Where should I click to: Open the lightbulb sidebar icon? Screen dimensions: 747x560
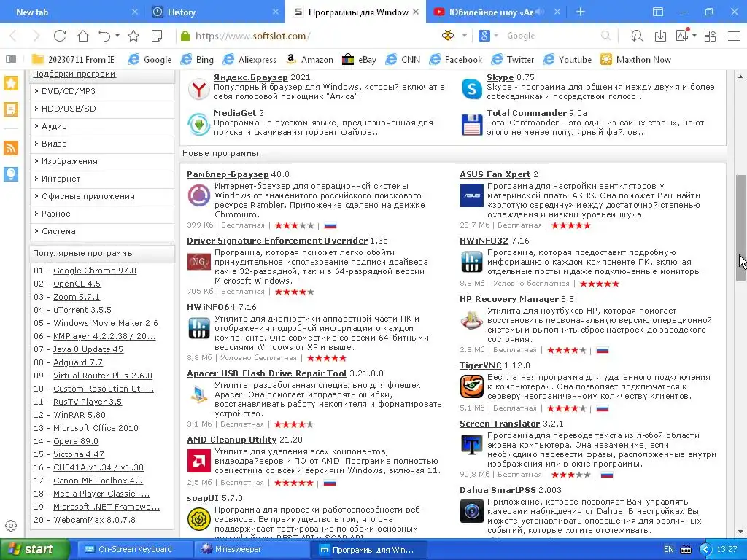click(11, 174)
